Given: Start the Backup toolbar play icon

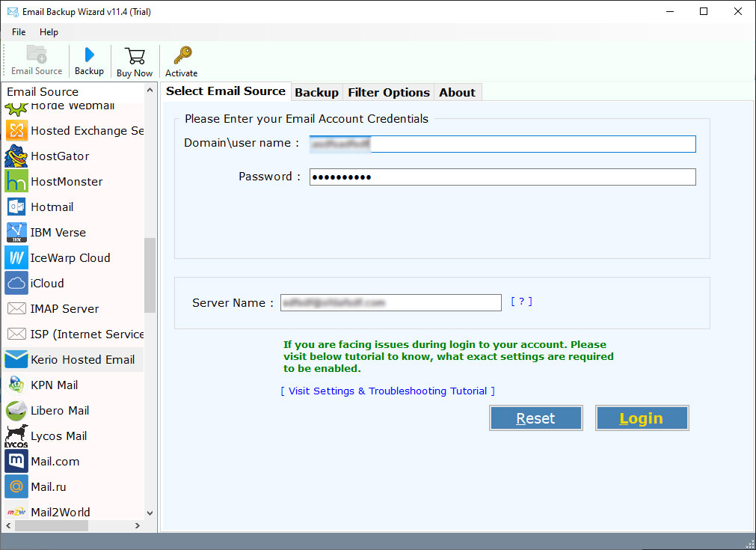Looking at the screenshot, I should point(89,55).
